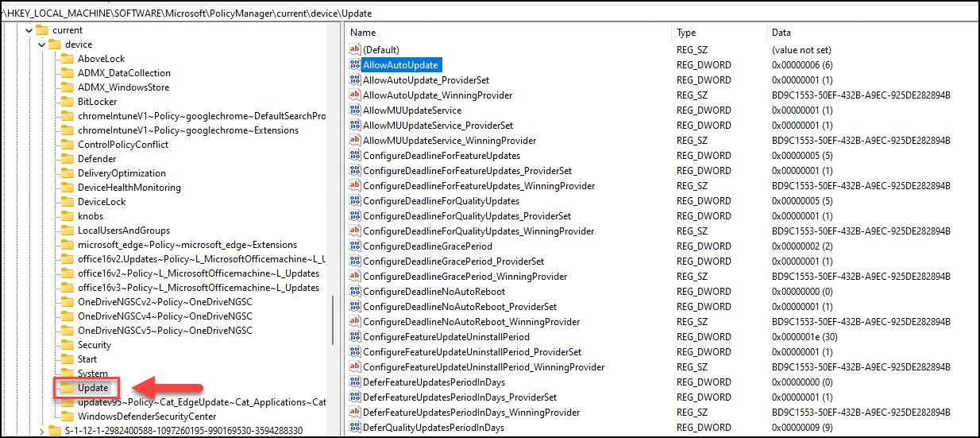Click the folder icon beside the Security key
The height and width of the screenshot is (438, 980).
(x=68, y=345)
